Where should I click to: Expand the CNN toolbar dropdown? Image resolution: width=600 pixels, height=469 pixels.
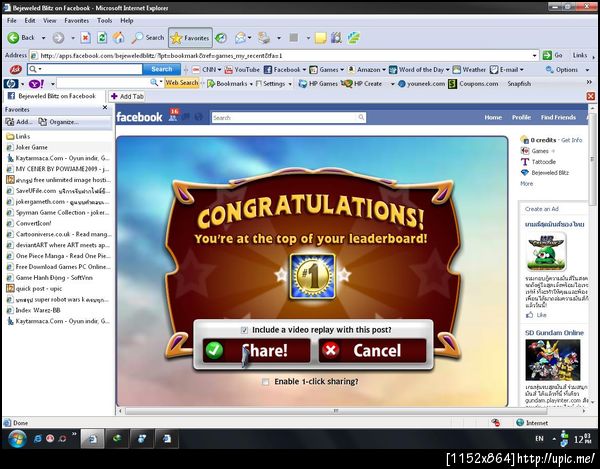219,70
